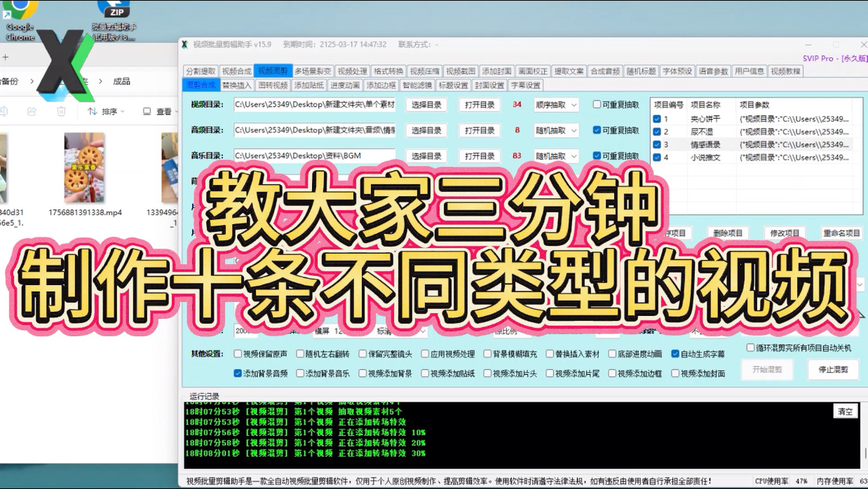Click the 重命名项目 button
This screenshot has height=489, width=868.
[x=841, y=233]
